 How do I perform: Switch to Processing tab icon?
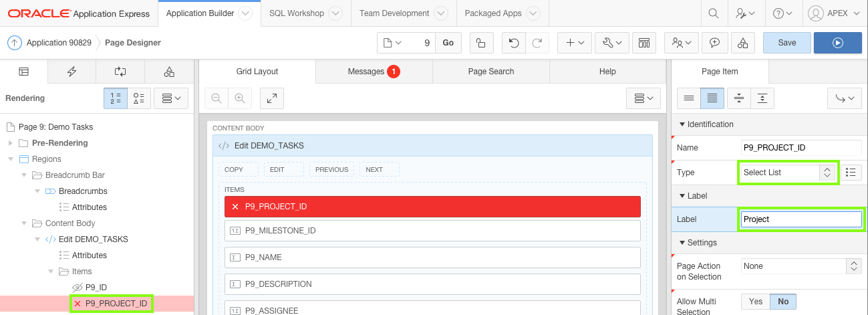tap(120, 72)
